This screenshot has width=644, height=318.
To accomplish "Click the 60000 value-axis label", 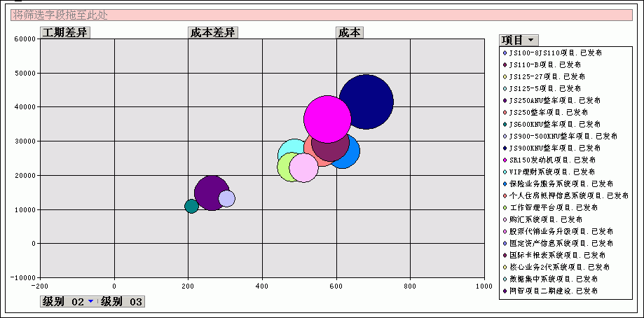I will point(27,39).
